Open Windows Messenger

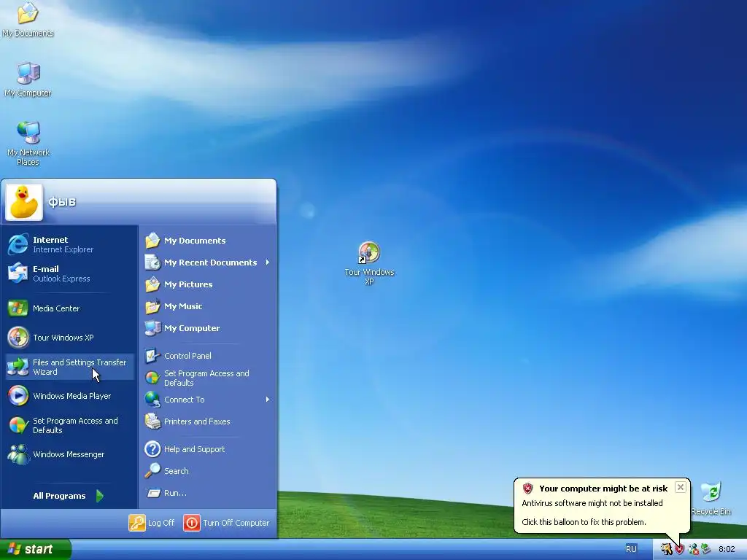coord(69,454)
